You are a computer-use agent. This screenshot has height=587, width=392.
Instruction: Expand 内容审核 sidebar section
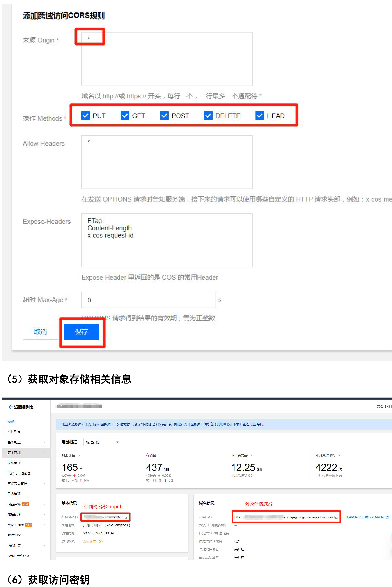click(26, 504)
